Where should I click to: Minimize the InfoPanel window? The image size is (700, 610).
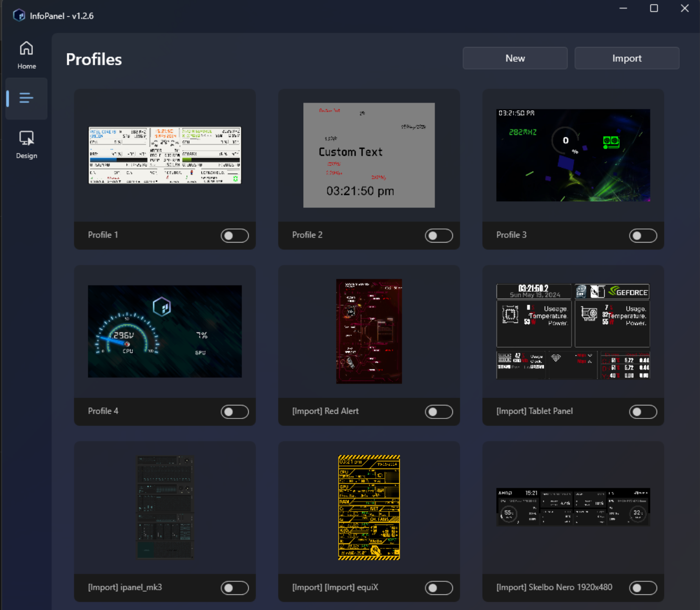point(623,8)
